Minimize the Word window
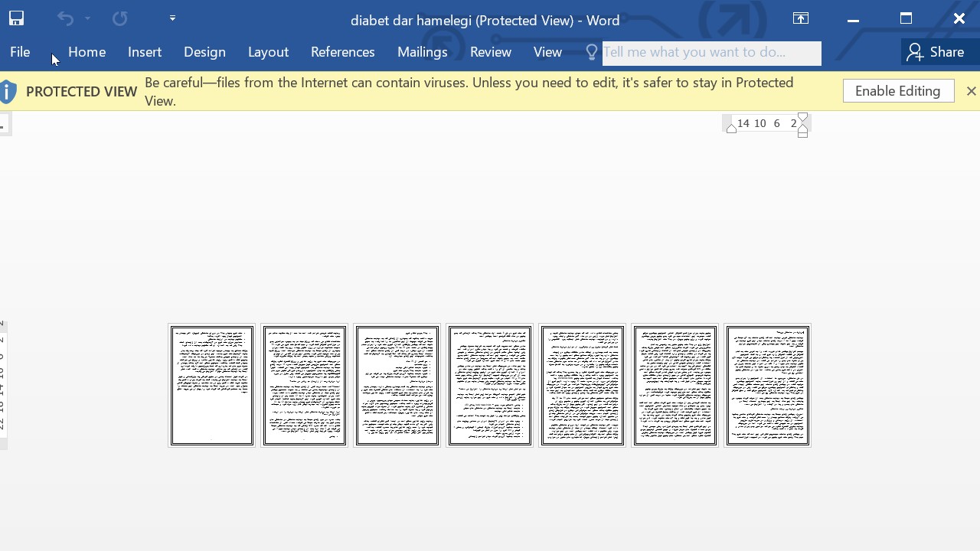This screenshot has width=980, height=551. tap(854, 19)
